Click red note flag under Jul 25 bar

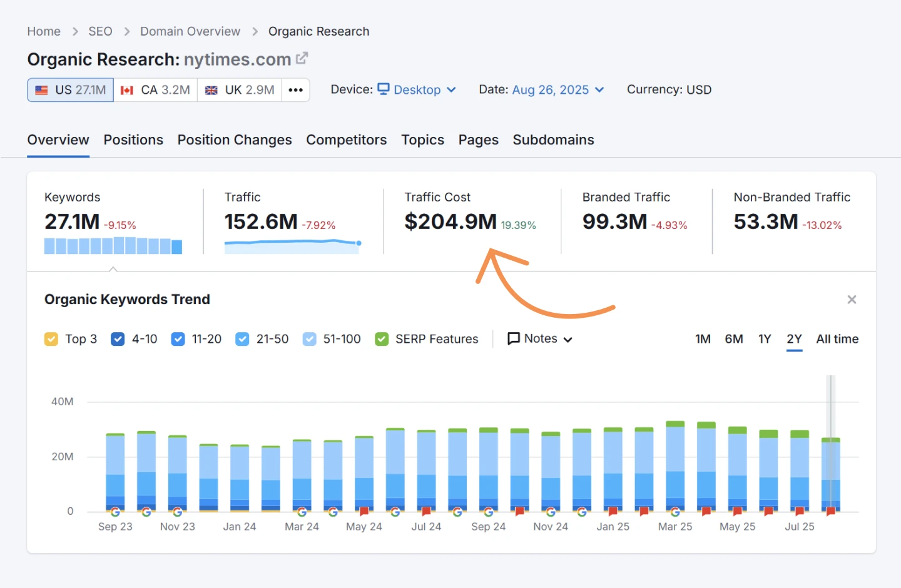pos(800,512)
